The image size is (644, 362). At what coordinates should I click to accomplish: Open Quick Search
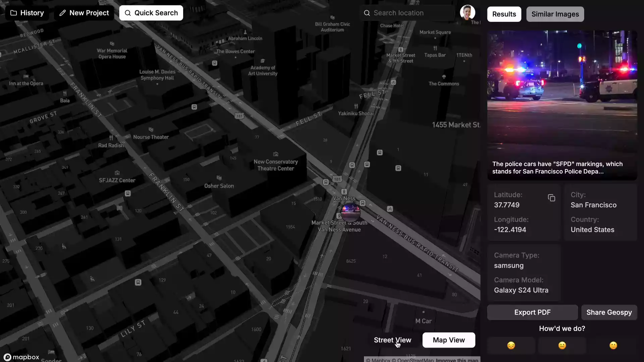click(x=151, y=13)
